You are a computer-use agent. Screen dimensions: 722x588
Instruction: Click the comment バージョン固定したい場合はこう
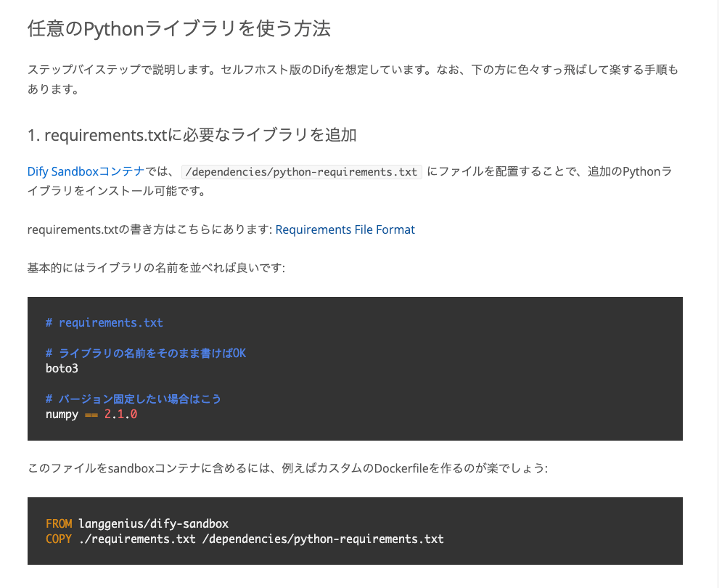133,399
